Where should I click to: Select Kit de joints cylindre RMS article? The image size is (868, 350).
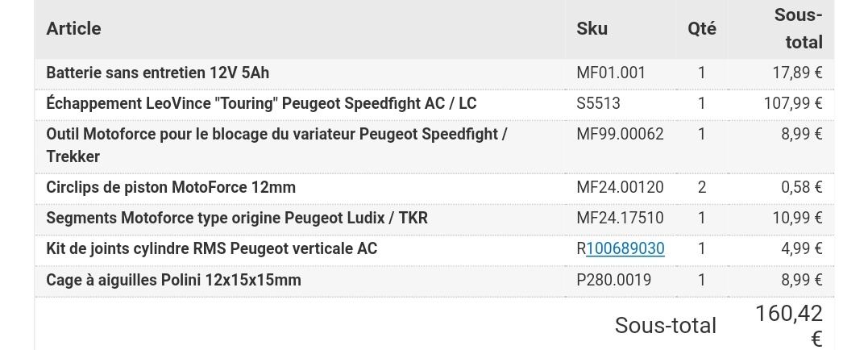tap(211, 248)
